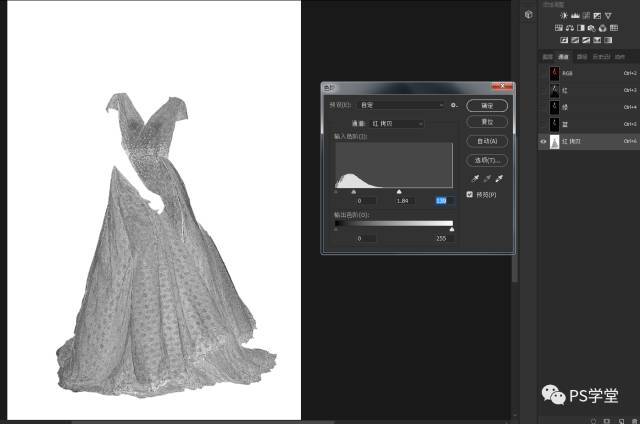Add a Vibrance adjustment from the triangle icon
Screen dimensions: 640x424
[608, 16]
